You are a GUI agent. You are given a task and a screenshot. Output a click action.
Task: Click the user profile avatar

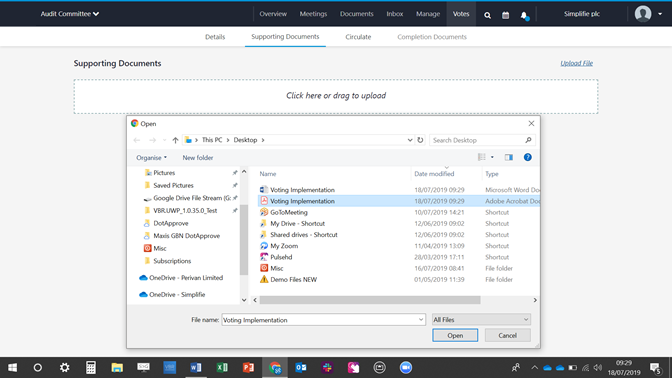(x=643, y=14)
